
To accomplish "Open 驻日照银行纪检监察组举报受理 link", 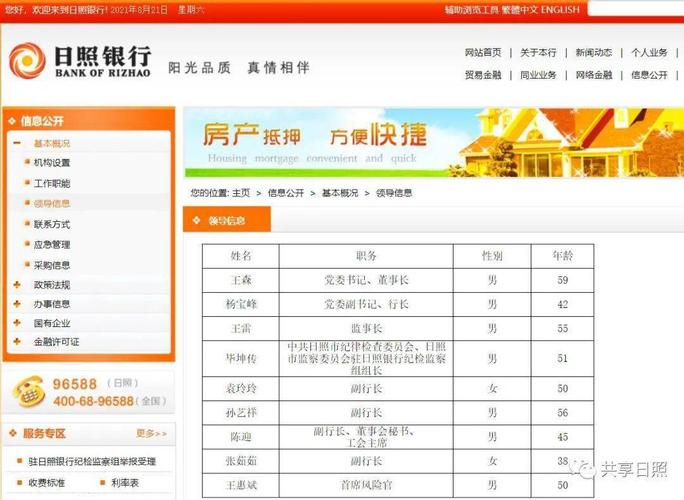I will pos(92,462).
